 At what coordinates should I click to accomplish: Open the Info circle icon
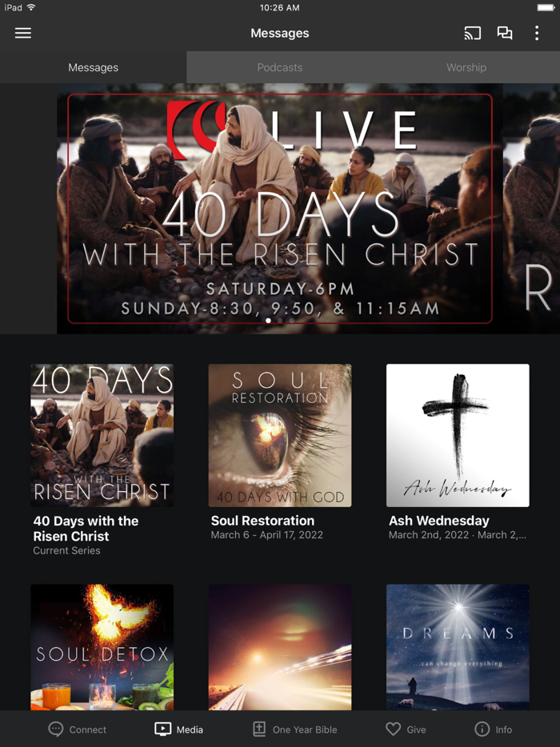tap(482, 729)
